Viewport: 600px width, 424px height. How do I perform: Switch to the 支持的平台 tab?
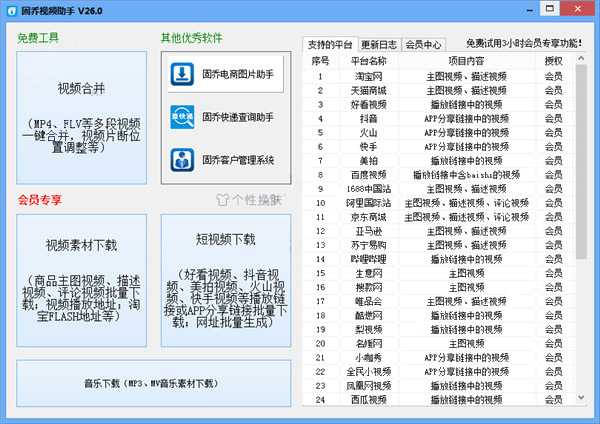tap(330, 45)
